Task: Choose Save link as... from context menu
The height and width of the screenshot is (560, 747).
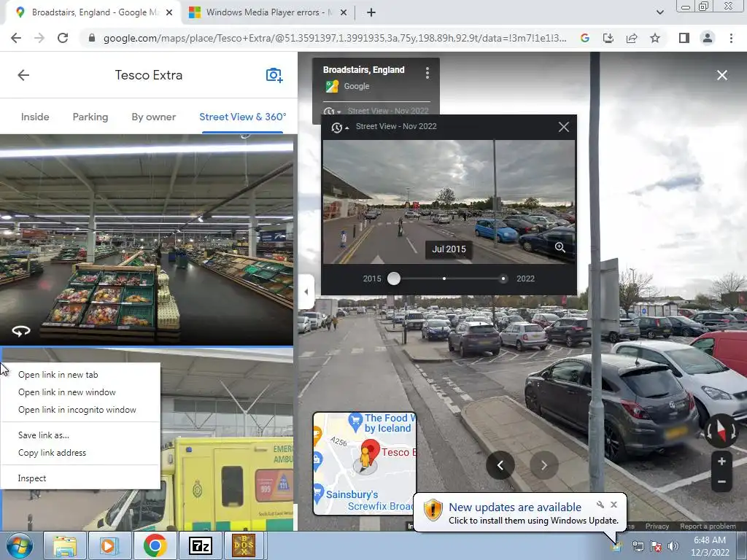Action: (43, 435)
